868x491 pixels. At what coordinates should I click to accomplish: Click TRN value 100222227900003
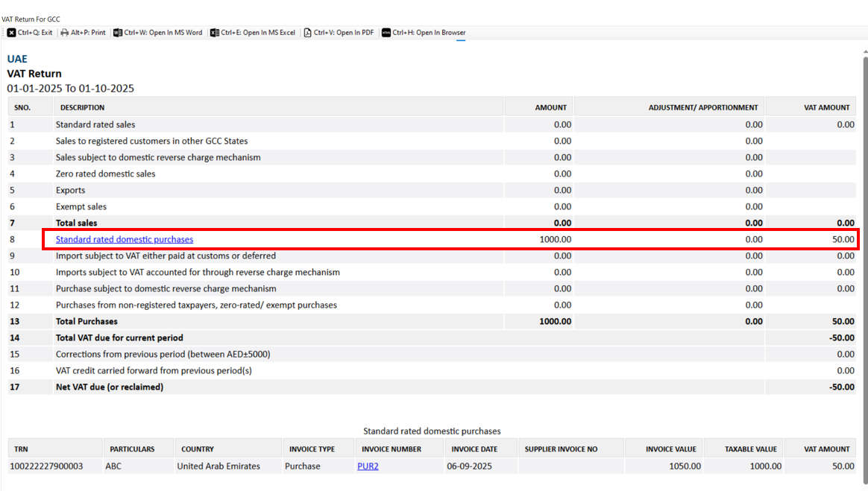coord(46,466)
